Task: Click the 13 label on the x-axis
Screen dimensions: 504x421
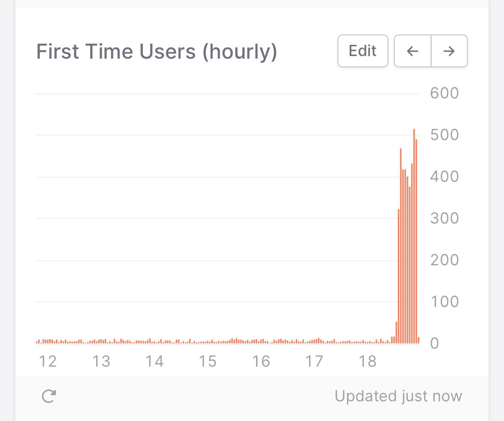Action: tap(101, 362)
